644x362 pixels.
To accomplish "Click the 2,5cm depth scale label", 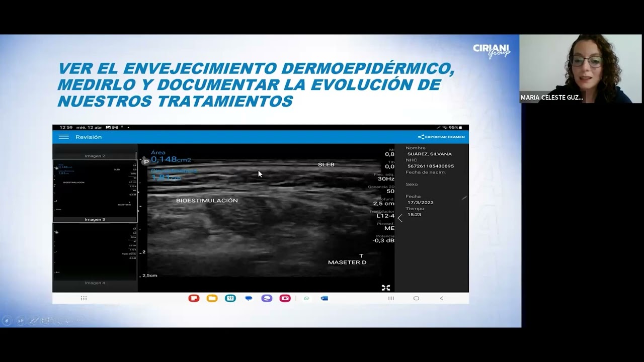I will coord(150,276).
